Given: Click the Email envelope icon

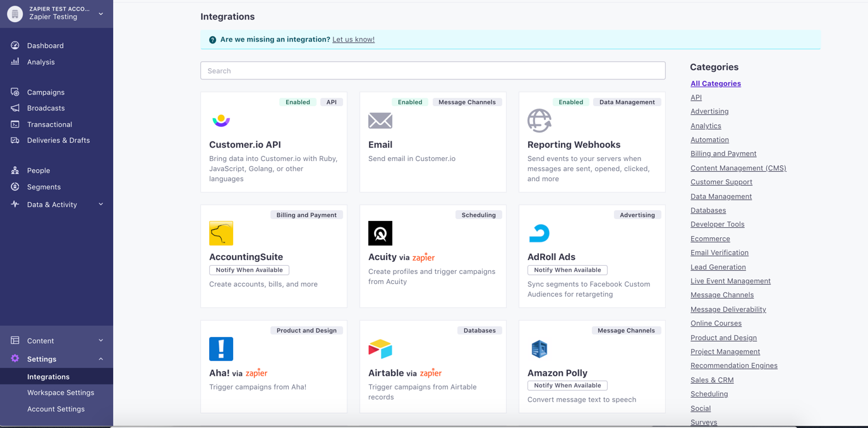Looking at the screenshot, I should (x=380, y=119).
